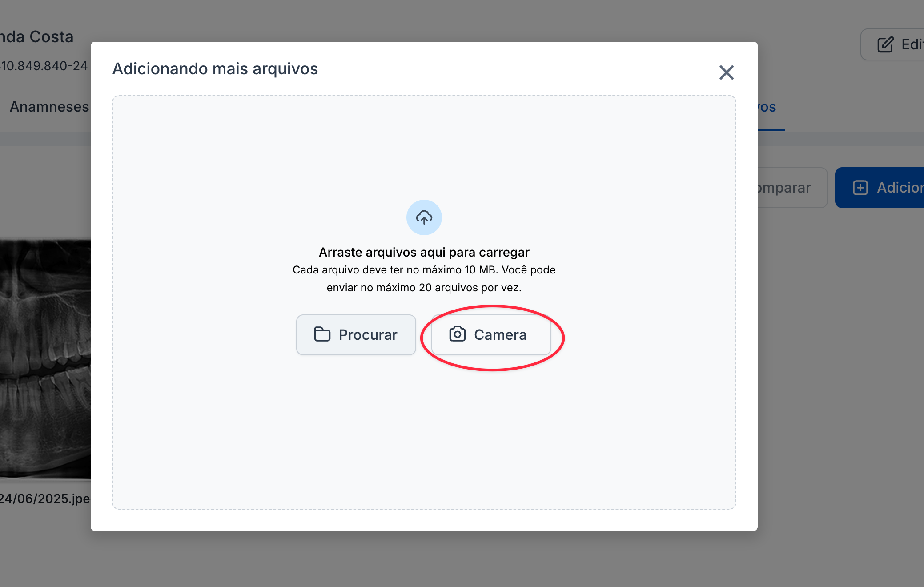Open the dental x-ray thumbnail
The width and height of the screenshot is (924, 587).
(x=44, y=358)
